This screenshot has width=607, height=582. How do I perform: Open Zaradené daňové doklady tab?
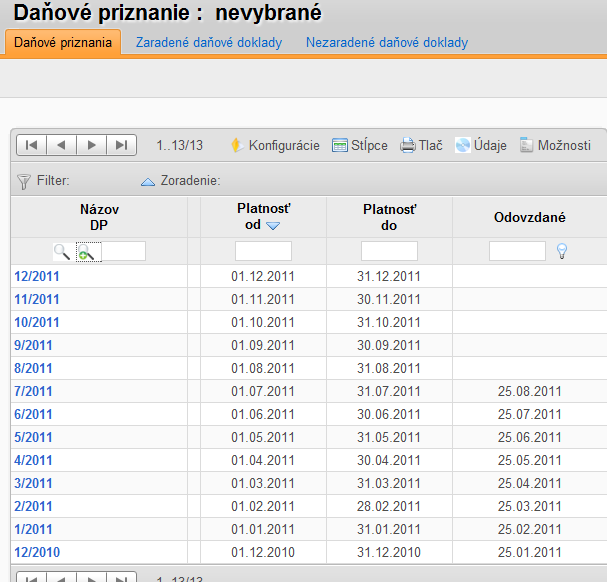pyautogui.click(x=209, y=42)
